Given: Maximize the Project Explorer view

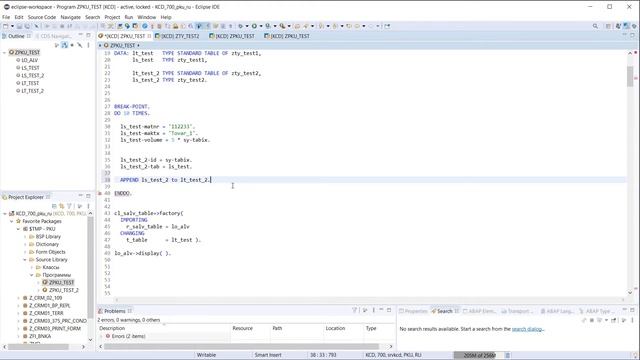Looking at the screenshot, I should [88, 196].
